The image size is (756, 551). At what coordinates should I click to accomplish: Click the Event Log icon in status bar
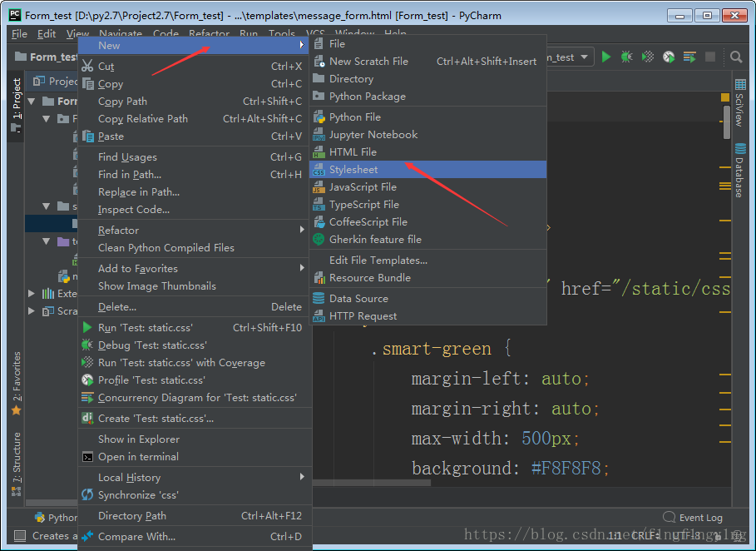point(670,517)
